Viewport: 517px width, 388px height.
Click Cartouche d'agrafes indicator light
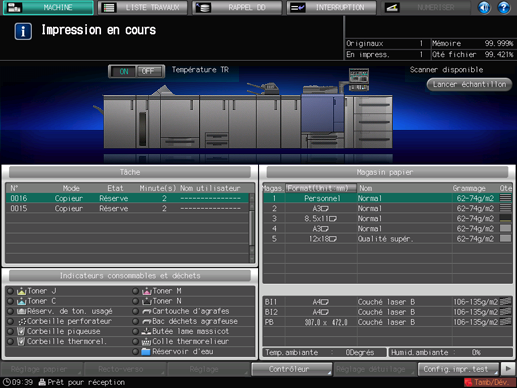pos(135,311)
